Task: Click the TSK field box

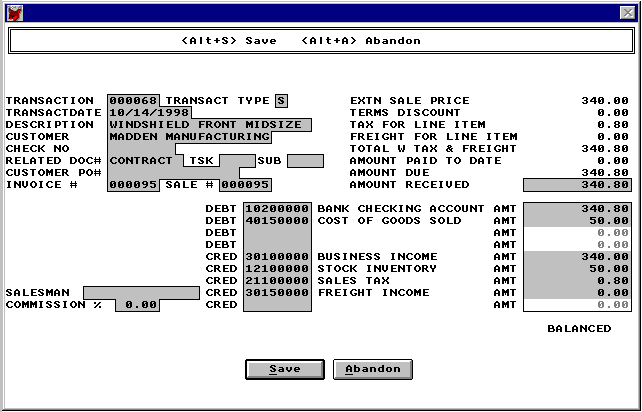Action: tap(237, 161)
